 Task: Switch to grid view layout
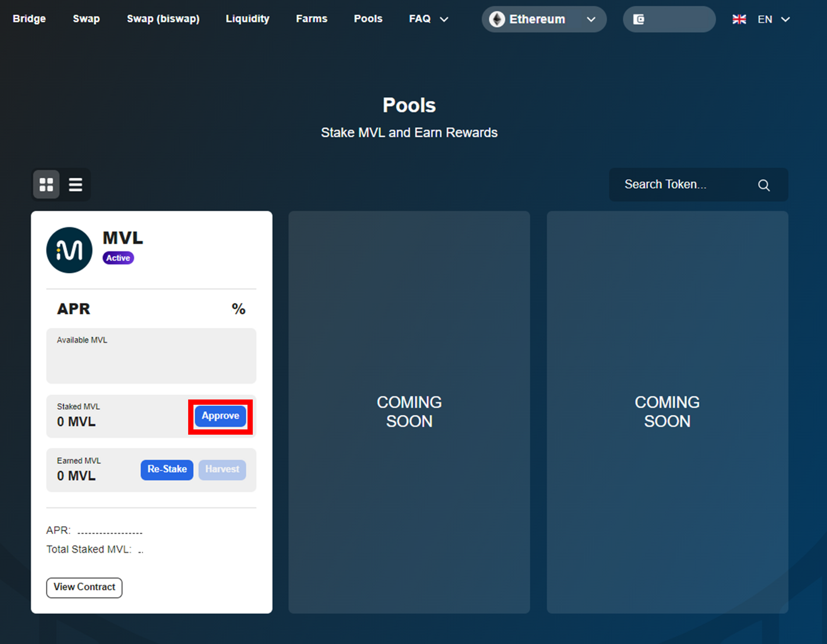(x=46, y=184)
